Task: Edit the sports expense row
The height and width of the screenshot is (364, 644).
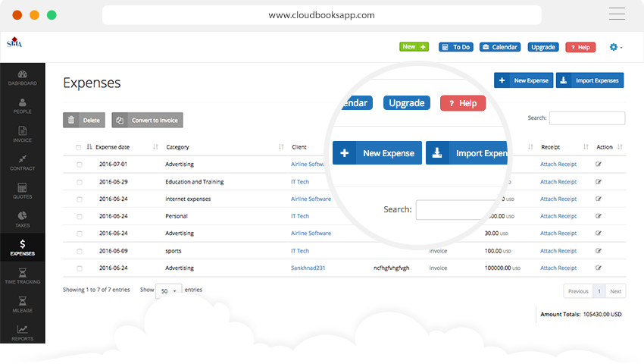Action: click(x=599, y=251)
